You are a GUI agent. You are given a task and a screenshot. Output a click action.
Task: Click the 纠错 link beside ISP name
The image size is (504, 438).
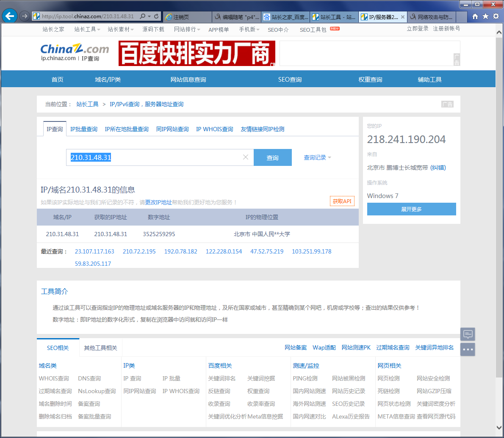[438, 167]
